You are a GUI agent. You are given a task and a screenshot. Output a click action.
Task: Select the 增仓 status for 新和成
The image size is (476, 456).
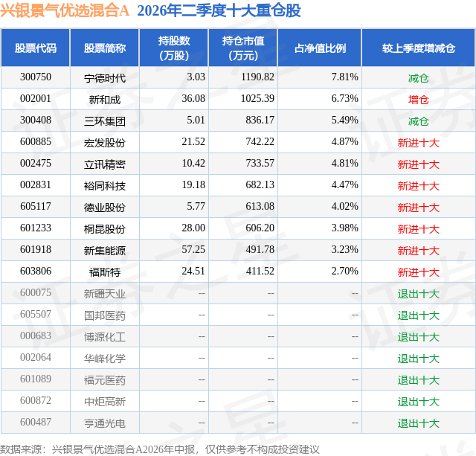click(418, 100)
